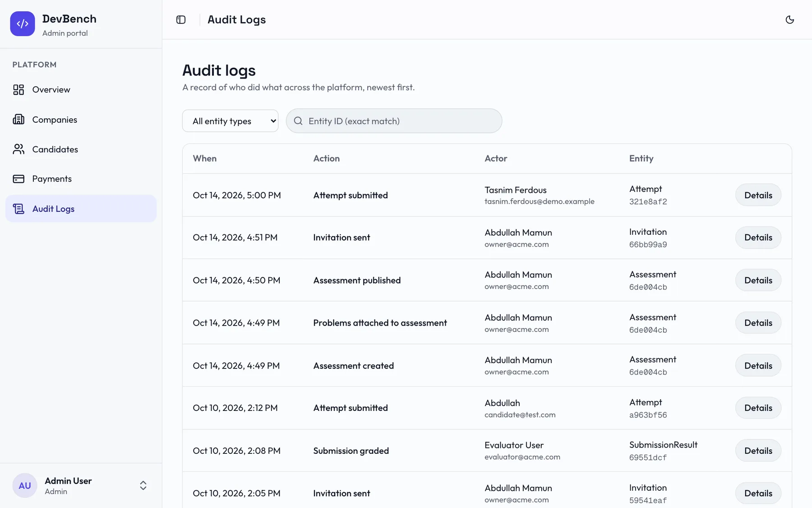Click the Audit logs page heading
The image size is (812, 508).
click(219, 70)
